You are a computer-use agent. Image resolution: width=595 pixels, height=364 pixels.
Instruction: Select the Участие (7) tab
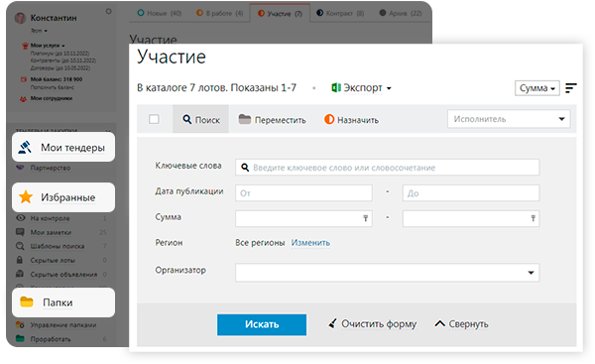coord(280,13)
